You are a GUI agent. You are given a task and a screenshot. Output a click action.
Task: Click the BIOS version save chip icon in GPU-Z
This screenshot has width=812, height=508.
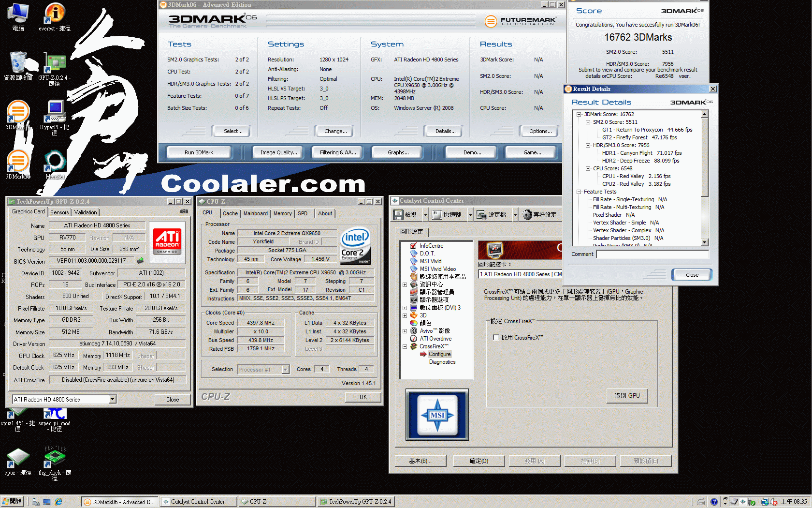pos(140,261)
